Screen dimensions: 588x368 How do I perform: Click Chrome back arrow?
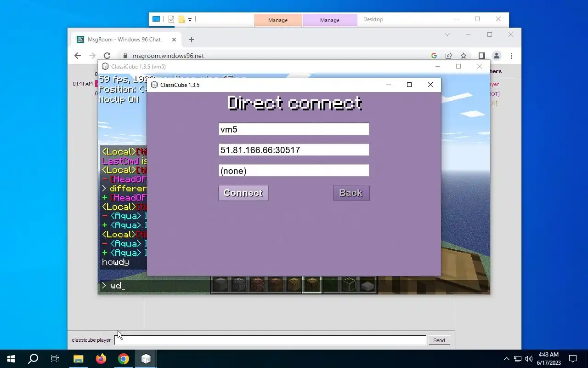tap(78, 56)
